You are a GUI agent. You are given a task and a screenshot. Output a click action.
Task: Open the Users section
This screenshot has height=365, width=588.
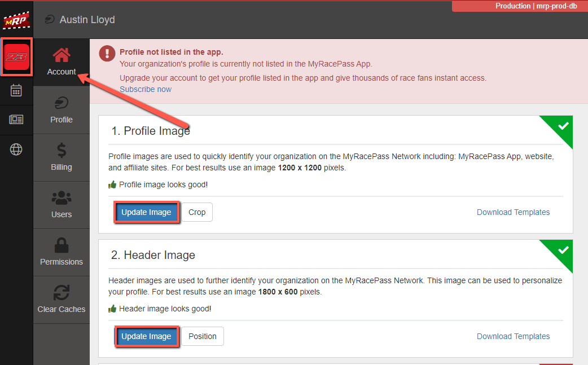coord(62,205)
